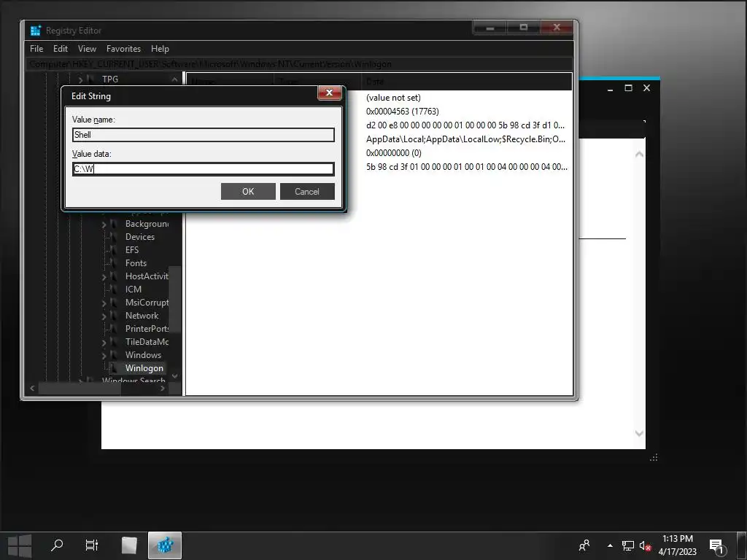The width and height of the screenshot is (747, 560).
Task: Click the folder icon beside Devices
Action: [x=115, y=237]
